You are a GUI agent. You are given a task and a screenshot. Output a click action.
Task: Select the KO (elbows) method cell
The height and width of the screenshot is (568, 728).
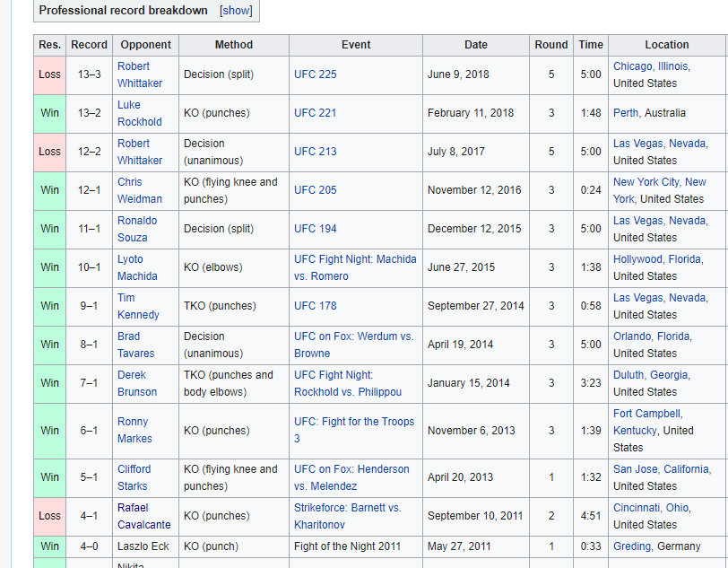click(x=234, y=267)
